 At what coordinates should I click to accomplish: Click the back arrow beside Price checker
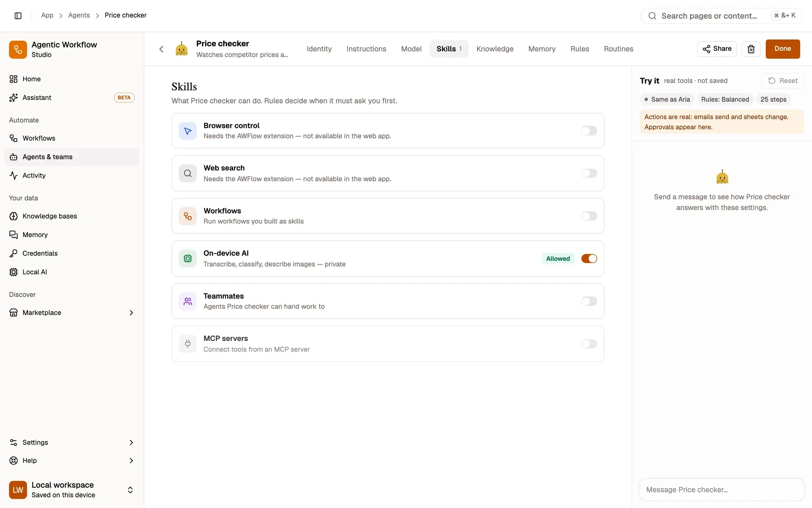pyautogui.click(x=161, y=49)
